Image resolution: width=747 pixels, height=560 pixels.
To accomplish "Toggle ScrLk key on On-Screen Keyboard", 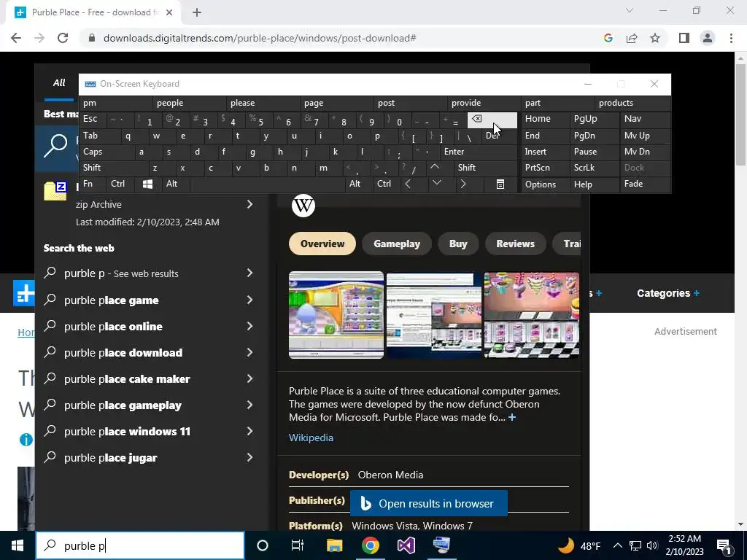I will 594,168.
